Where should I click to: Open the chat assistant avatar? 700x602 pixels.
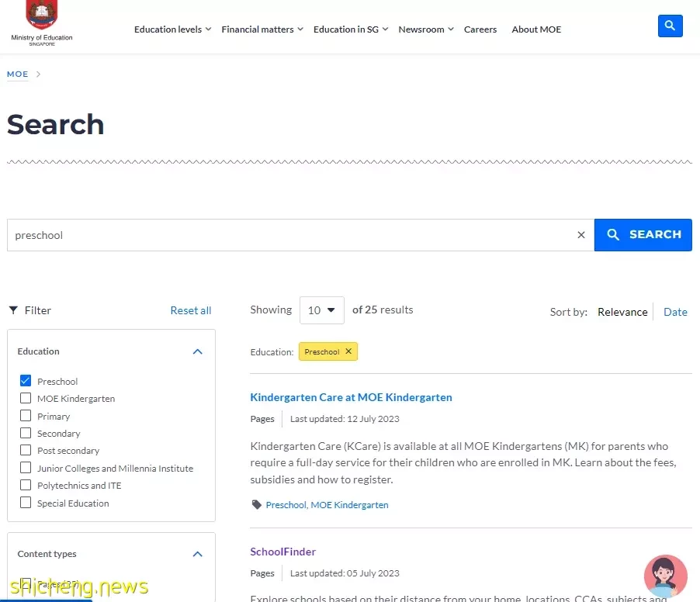[x=665, y=576]
